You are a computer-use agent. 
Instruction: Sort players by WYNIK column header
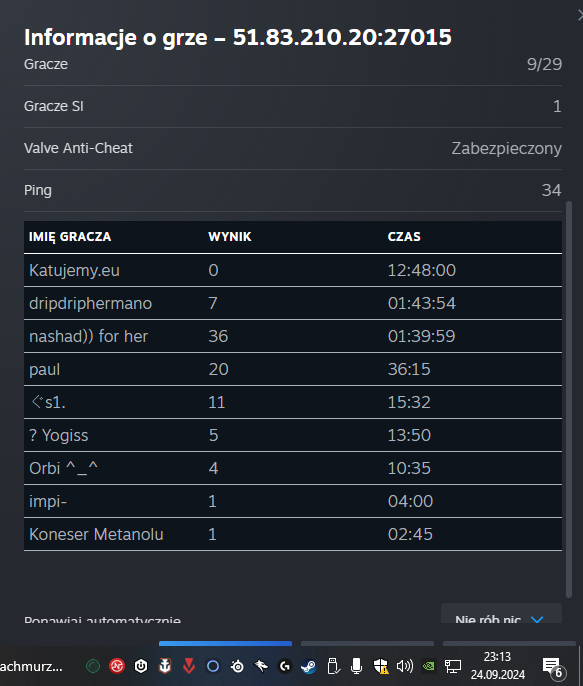tap(230, 237)
